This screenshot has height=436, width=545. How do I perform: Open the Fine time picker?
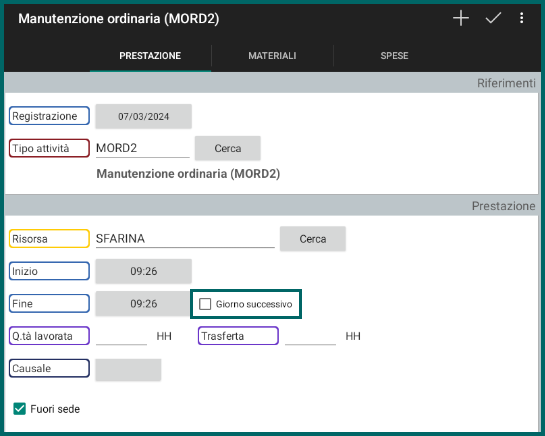(144, 304)
